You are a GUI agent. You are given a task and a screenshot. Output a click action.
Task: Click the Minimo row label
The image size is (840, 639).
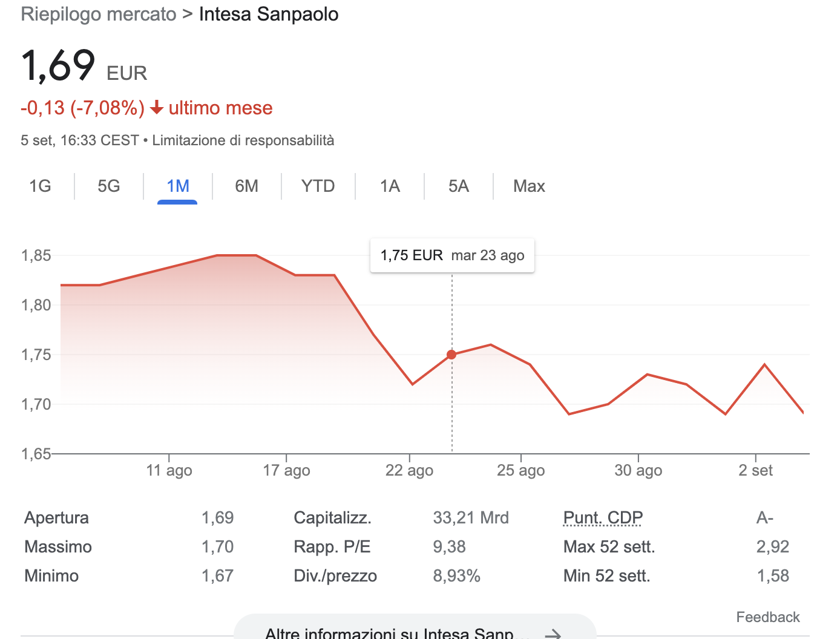51,576
